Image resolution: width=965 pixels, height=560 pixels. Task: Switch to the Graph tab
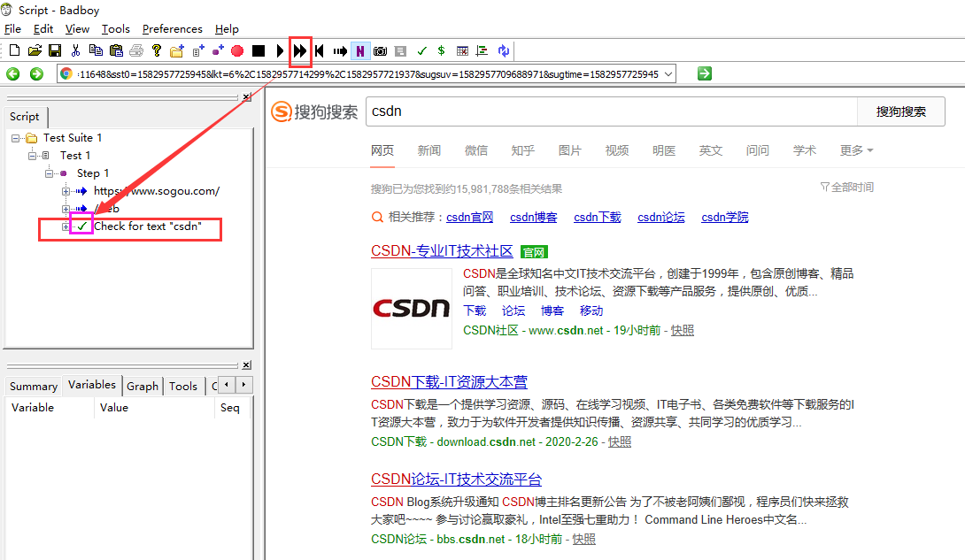[x=143, y=386]
